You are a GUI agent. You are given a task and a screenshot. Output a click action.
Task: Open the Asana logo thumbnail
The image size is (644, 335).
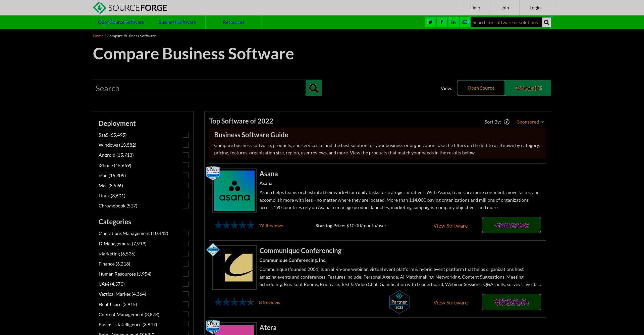[234, 191]
